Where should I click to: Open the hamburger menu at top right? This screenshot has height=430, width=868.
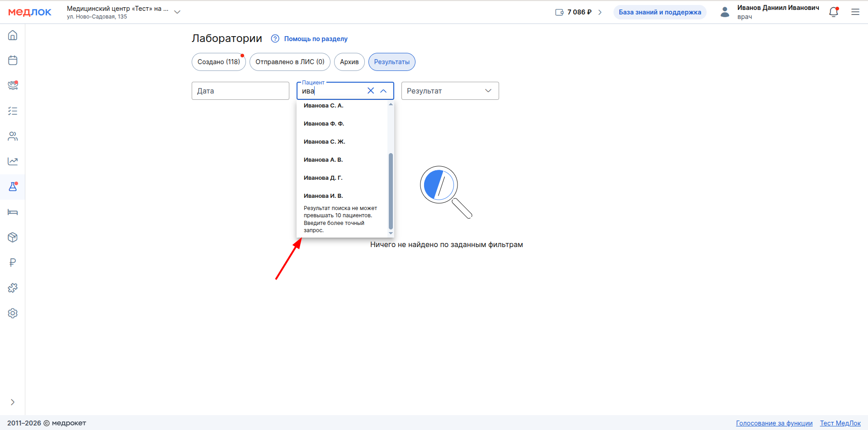(855, 12)
